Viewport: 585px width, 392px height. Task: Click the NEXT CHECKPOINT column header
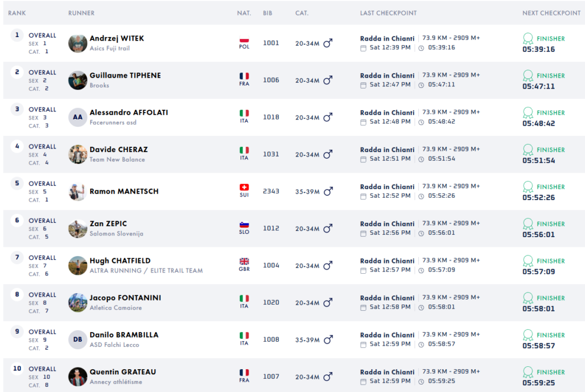pyautogui.click(x=551, y=13)
